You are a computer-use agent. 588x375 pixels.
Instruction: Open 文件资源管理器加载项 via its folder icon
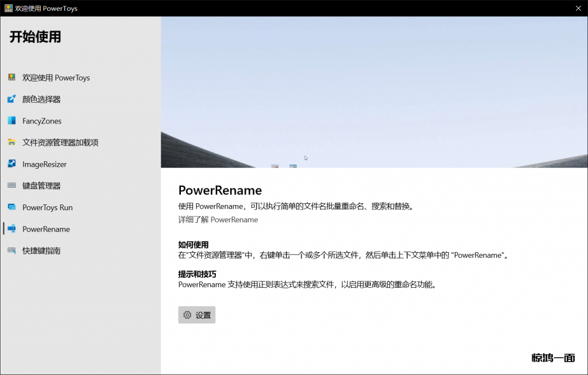click(11, 142)
